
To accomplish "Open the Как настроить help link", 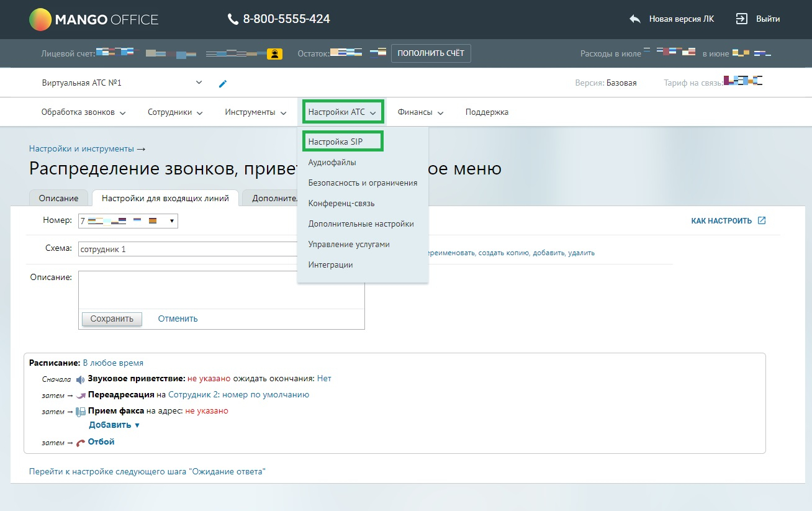I will [721, 221].
